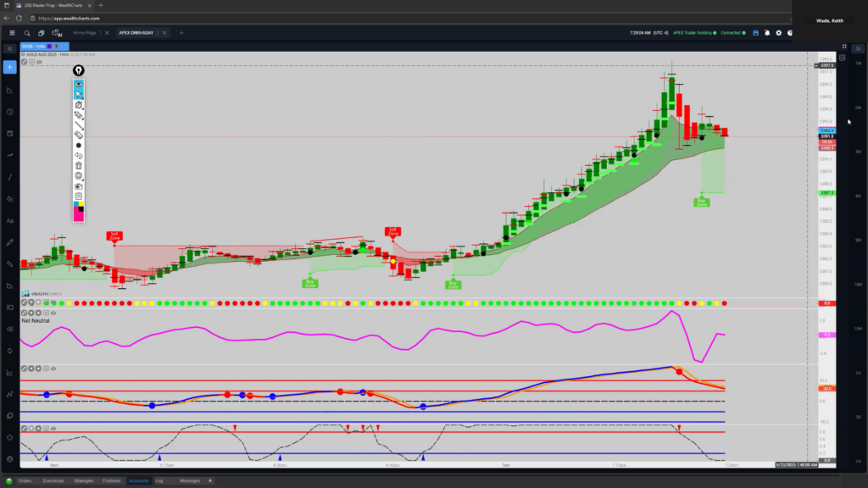Open the AI assistant icon
868x488 pixels.
pyautogui.click(x=57, y=33)
